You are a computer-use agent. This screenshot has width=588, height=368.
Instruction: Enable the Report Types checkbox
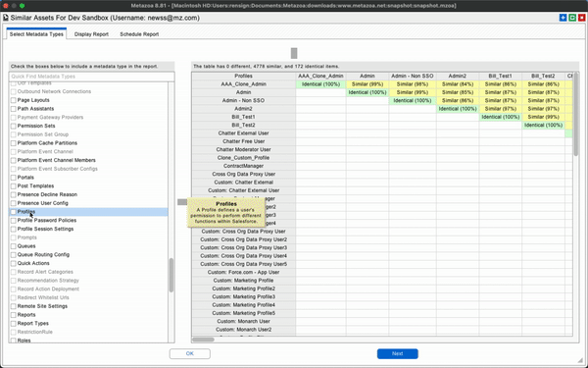(x=14, y=323)
